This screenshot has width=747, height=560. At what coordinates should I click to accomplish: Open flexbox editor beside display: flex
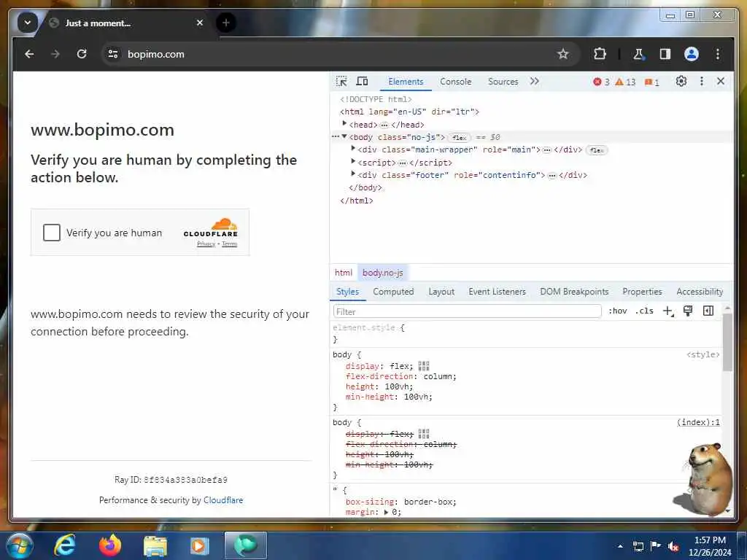click(x=424, y=366)
